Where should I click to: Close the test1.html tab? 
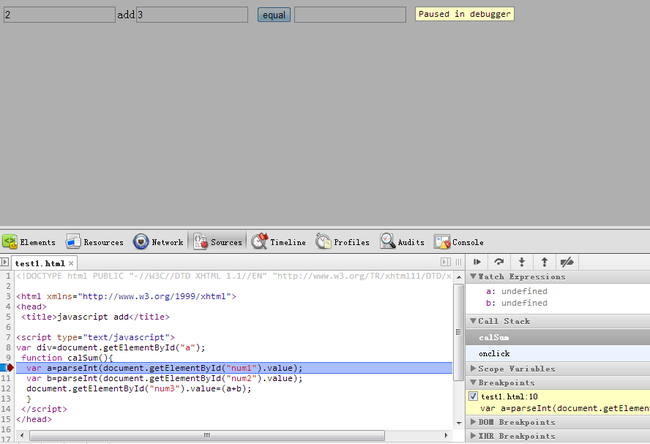click(71, 263)
